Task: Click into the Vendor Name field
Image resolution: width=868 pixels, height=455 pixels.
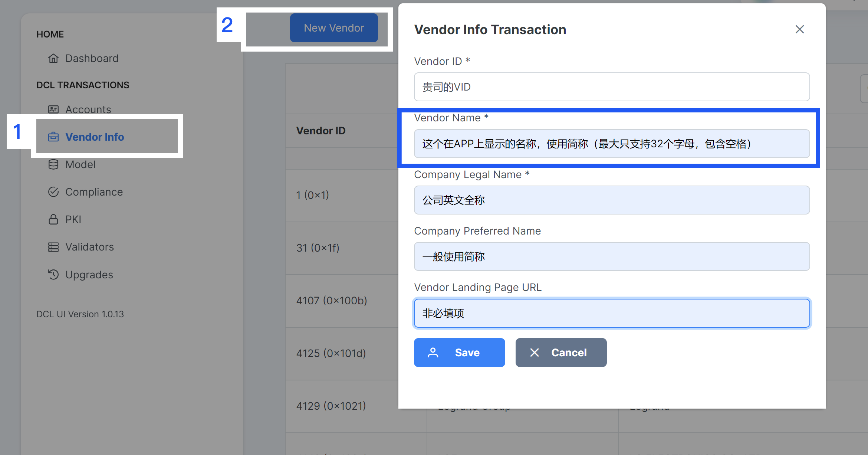Action: point(611,144)
